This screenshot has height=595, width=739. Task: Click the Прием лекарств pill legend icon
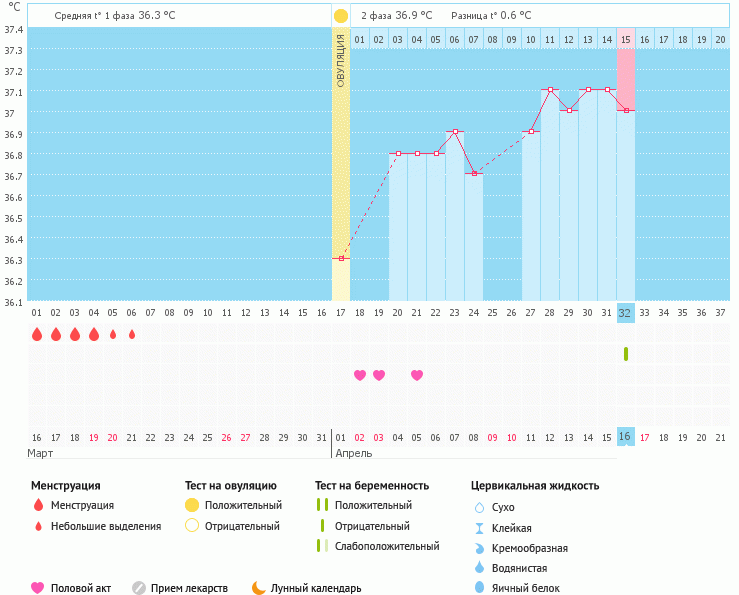(139, 588)
